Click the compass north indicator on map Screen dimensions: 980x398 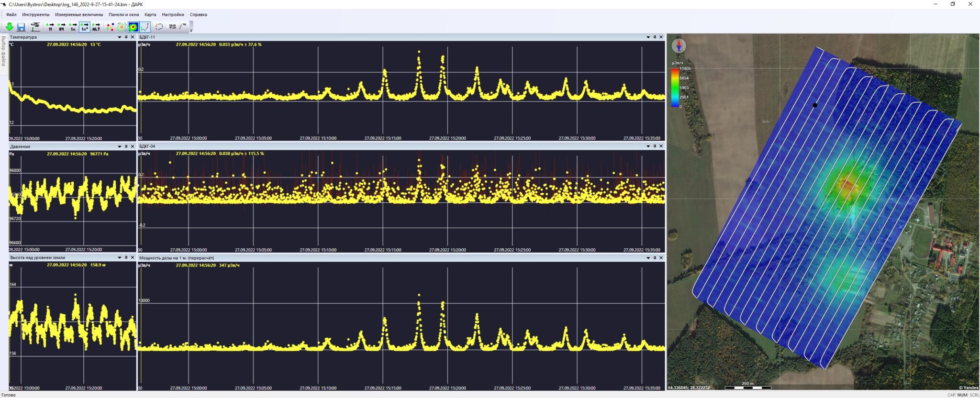coord(679,46)
